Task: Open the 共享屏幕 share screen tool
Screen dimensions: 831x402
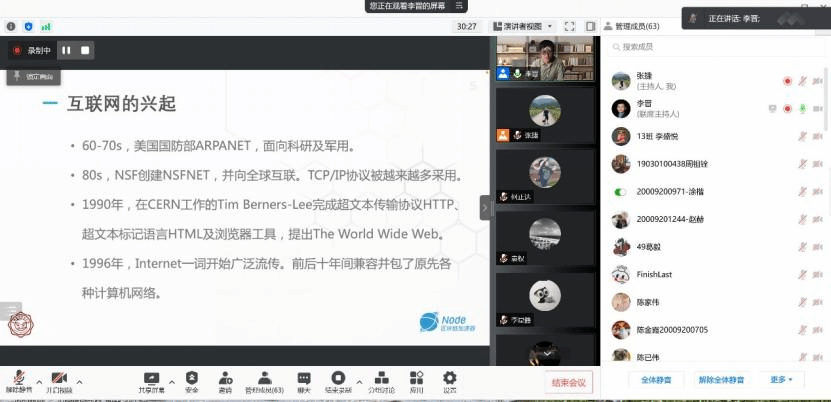Action: pyautogui.click(x=152, y=378)
